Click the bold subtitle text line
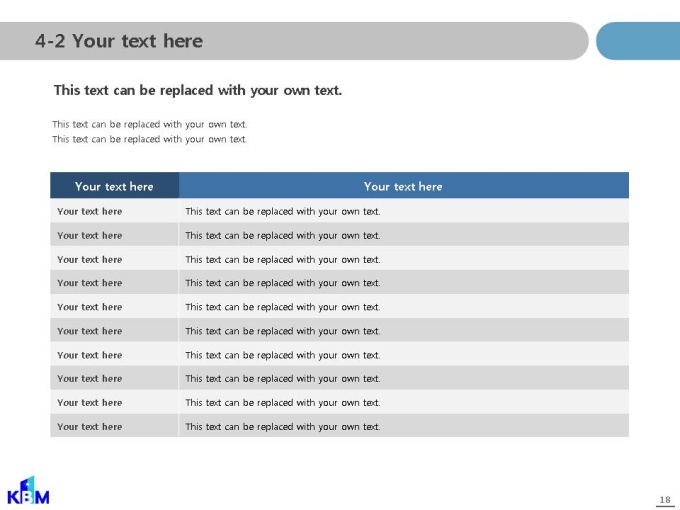This screenshot has width=680, height=510. point(198,90)
